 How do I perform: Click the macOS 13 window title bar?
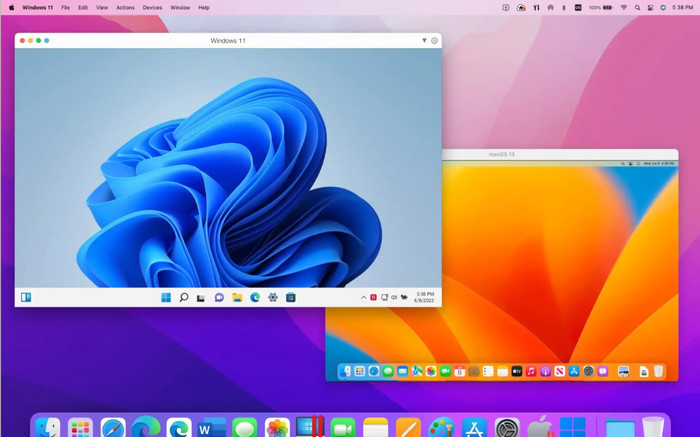pos(560,154)
